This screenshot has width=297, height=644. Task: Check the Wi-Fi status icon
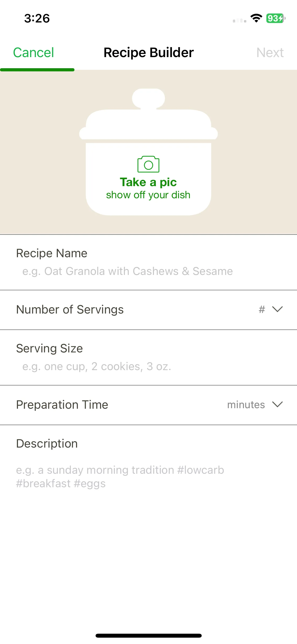[x=256, y=18]
